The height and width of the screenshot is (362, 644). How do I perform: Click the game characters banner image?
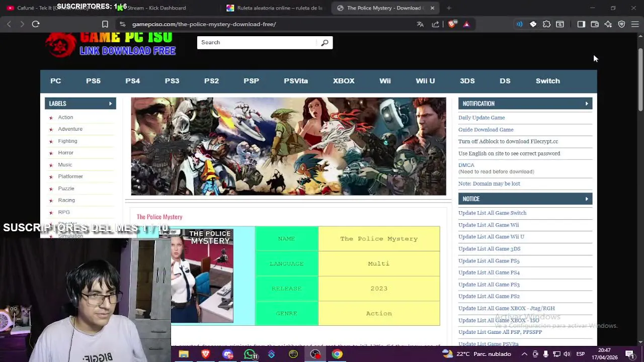click(288, 146)
